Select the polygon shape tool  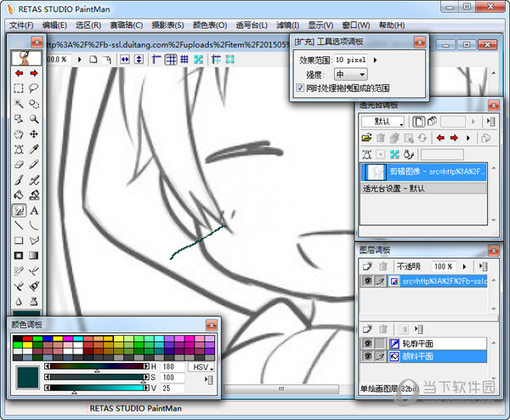(x=34, y=241)
